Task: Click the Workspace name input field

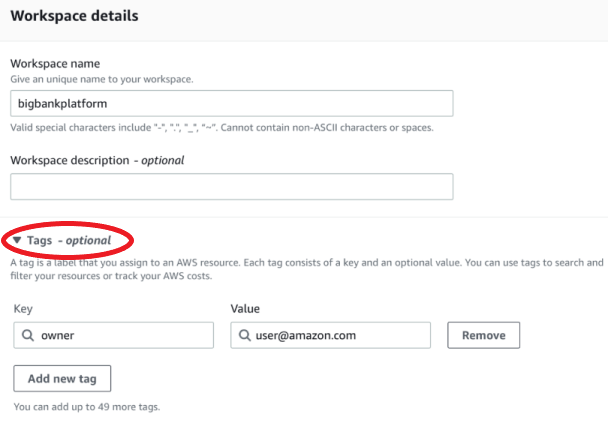Action: click(231, 103)
